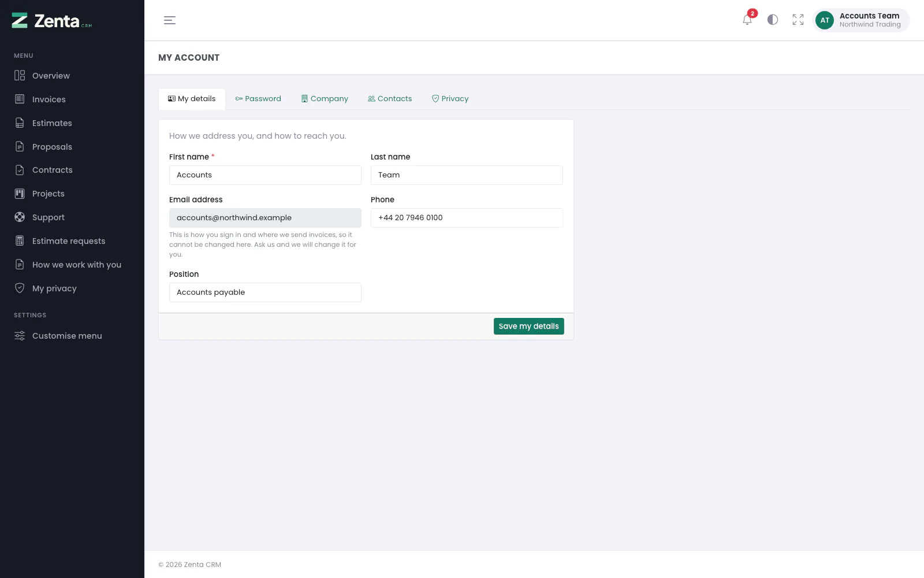Click the Support lifebuoy icon

(x=20, y=217)
